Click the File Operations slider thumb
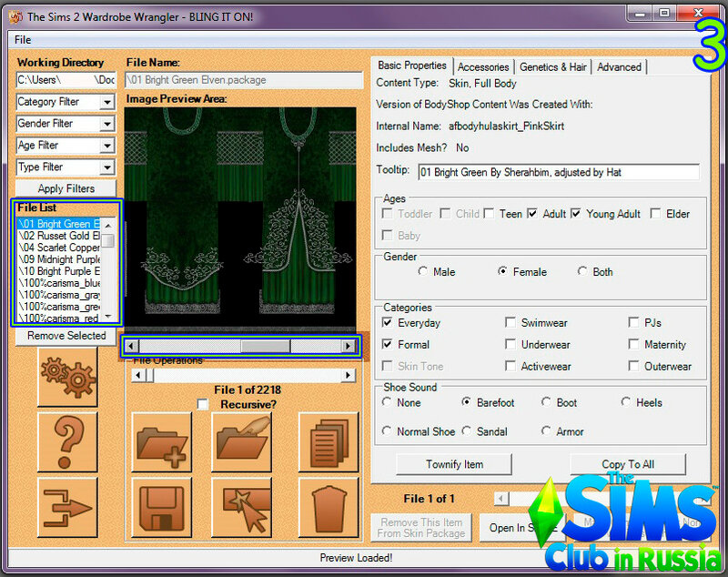728x577 pixels. pyautogui.click(x=150, y=375)
